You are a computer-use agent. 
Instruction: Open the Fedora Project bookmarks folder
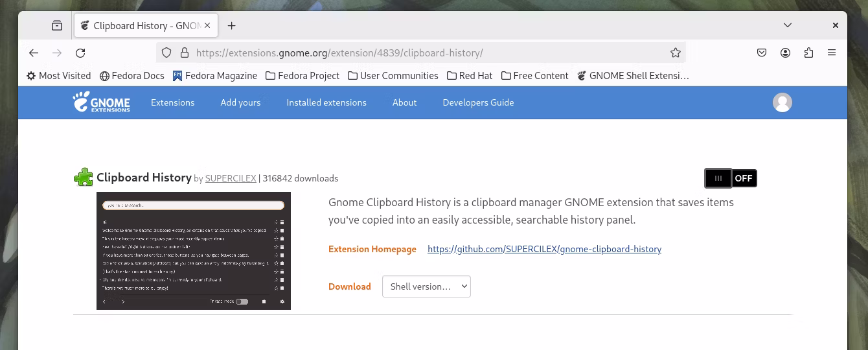pos(302,76)
